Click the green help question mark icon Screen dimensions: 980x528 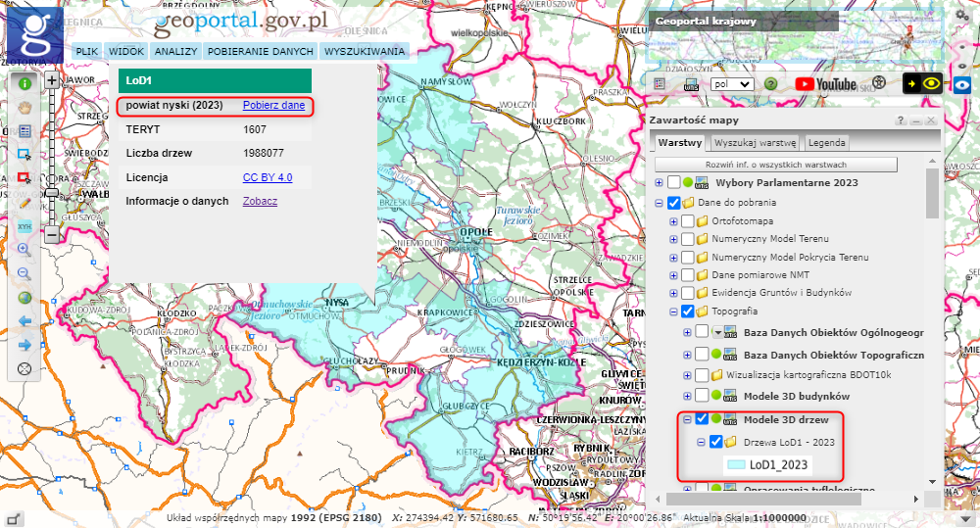[771, 84]
